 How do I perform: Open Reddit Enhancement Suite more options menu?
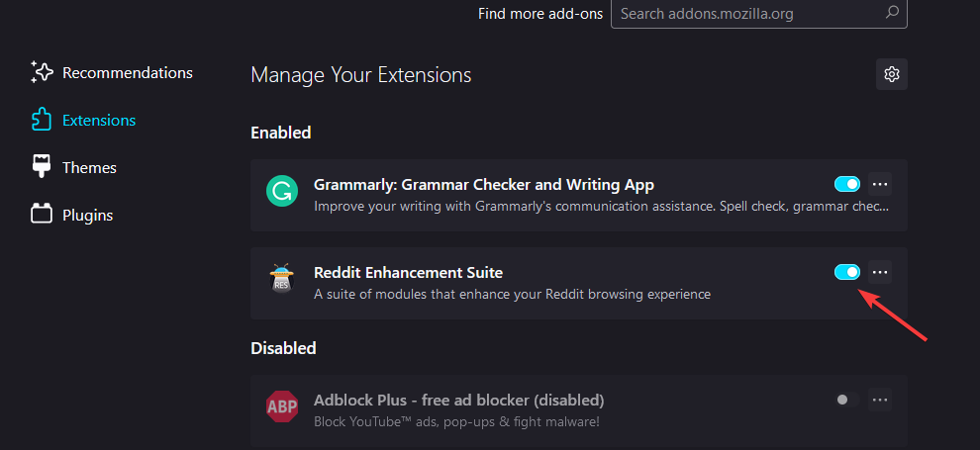[x=880, y=272]
